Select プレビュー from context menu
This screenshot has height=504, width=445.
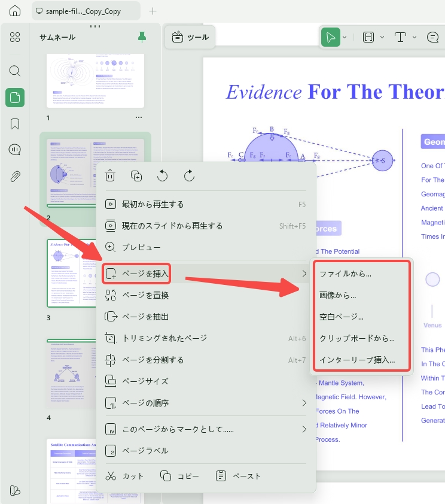pyautogui.click(x=206, y=247)
